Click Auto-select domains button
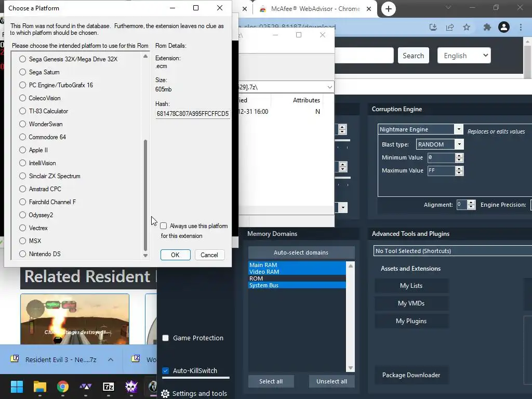 301,252
